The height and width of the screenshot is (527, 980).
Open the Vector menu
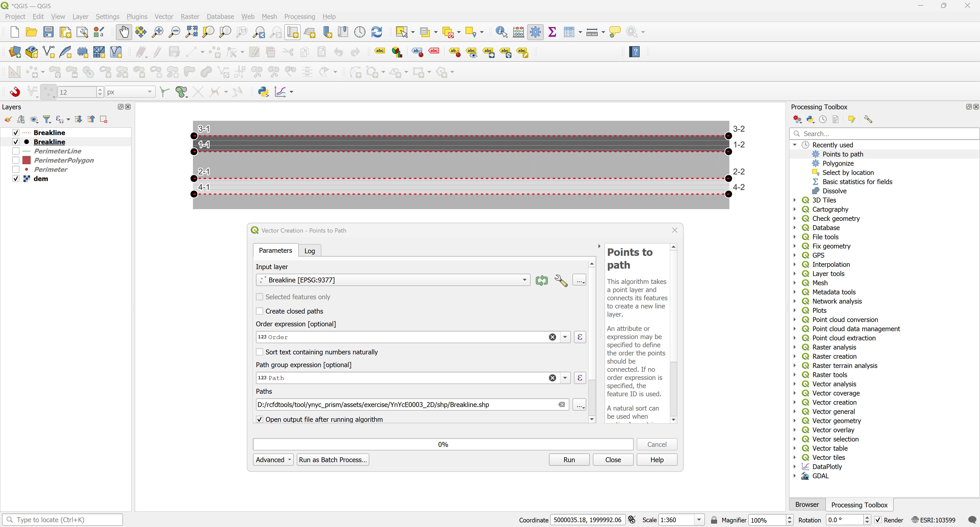pos(164,16)
